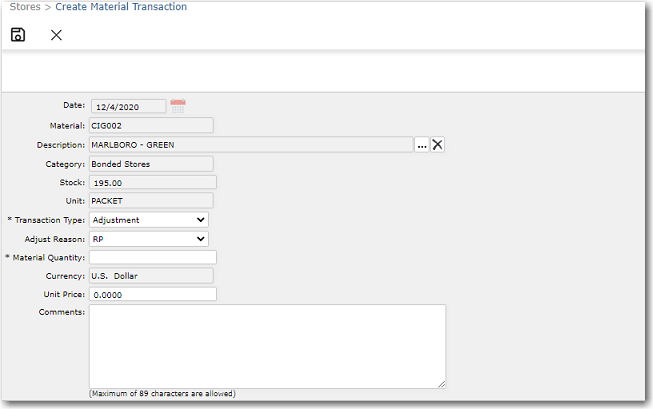The height and width of the screenshot is (409, 653).
Task: Click the Stock field showing 195.00
Action: (x=152, y=183)
